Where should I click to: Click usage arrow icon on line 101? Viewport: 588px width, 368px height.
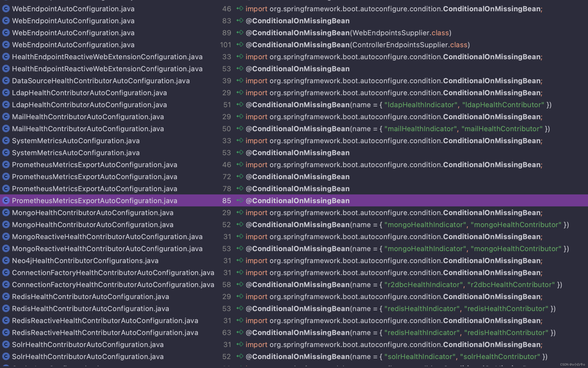(x=240, y=45)
